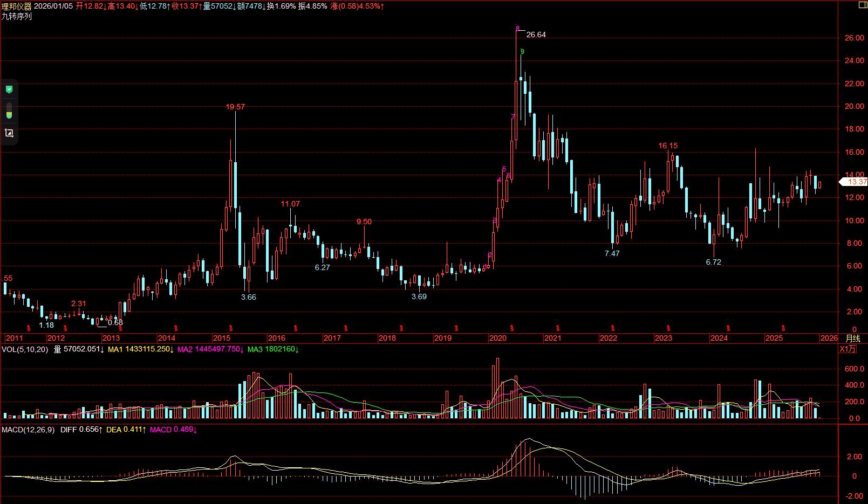Click the change value 涨(0.58)4.53%
The height and width of the screenshot is (504, 868).
click(358, 6)
